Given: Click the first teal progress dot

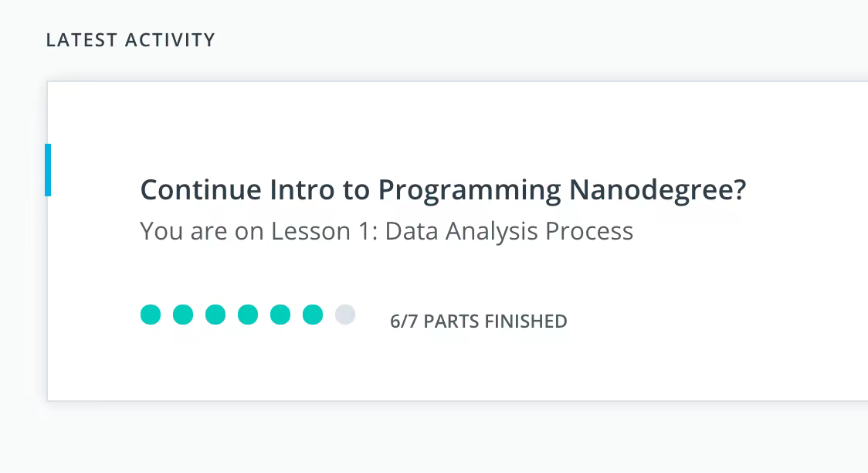Looking at the screenshot, I should 151,315.
